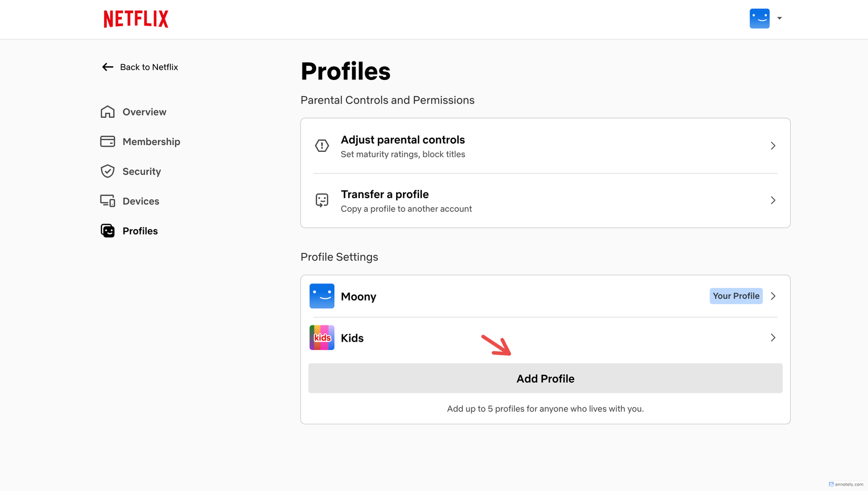
Task: Click the Transfer a profile icon
Action: tap(322, 200)
